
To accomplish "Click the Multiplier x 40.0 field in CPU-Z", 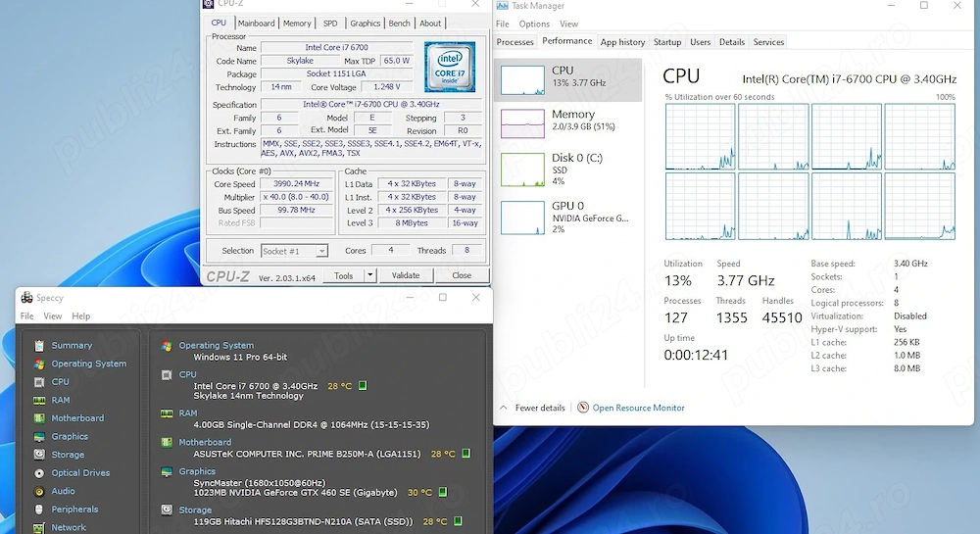I will pos(296,197).
